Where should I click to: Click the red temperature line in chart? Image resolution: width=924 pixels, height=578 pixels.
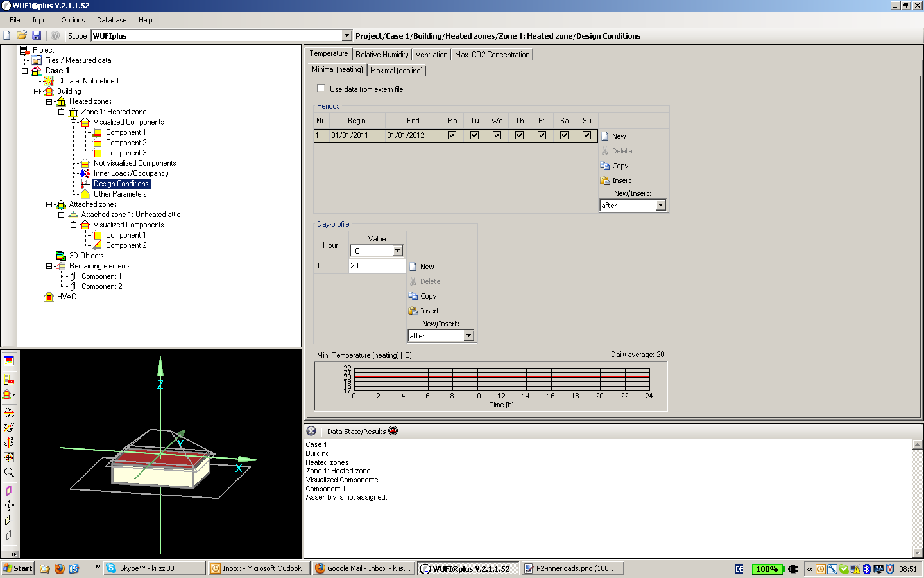tap(502, 378)
